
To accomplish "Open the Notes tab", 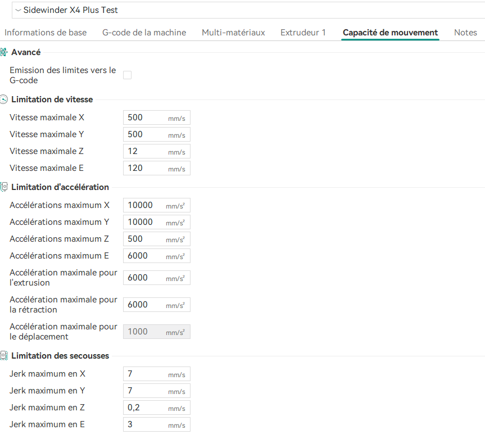I will click(x=465, y=33).
